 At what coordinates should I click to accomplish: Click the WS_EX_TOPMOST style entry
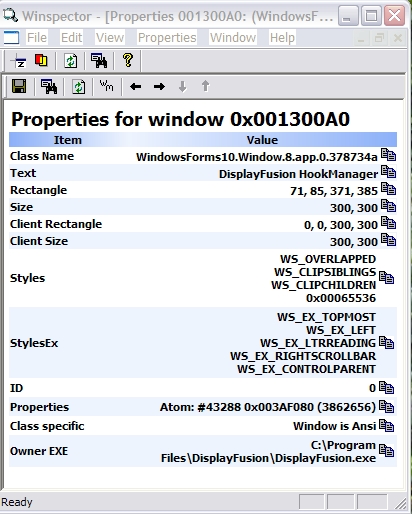tap(326, 317)
